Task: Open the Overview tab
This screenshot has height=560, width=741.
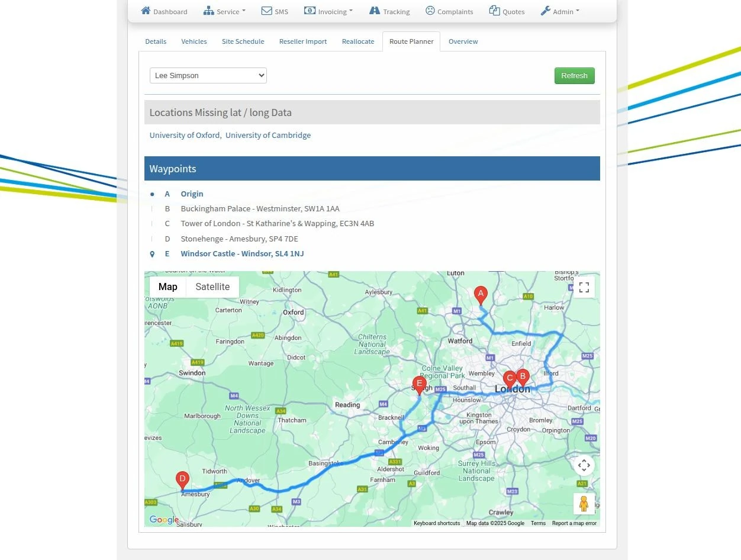Action: pyautogui.click(x=463, y=41)
